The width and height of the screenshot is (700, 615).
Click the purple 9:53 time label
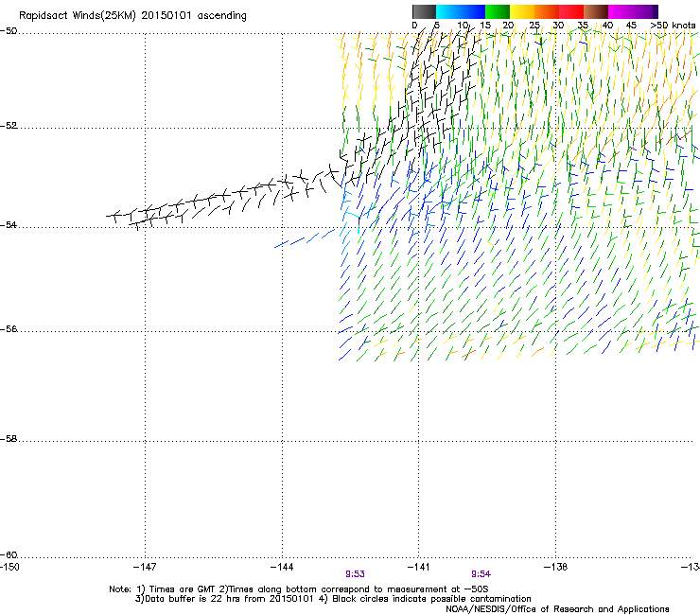(355, 574)
